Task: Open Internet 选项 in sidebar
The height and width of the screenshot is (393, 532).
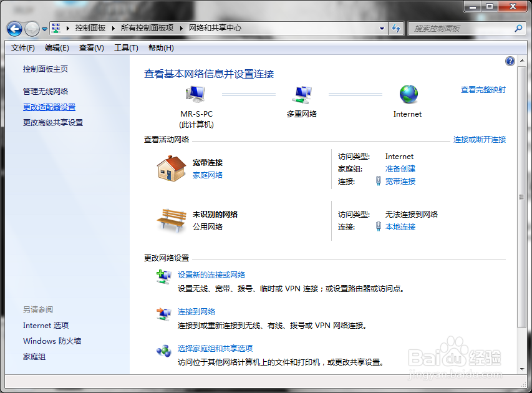Action: pyautogui.click(x=46, y=326)
